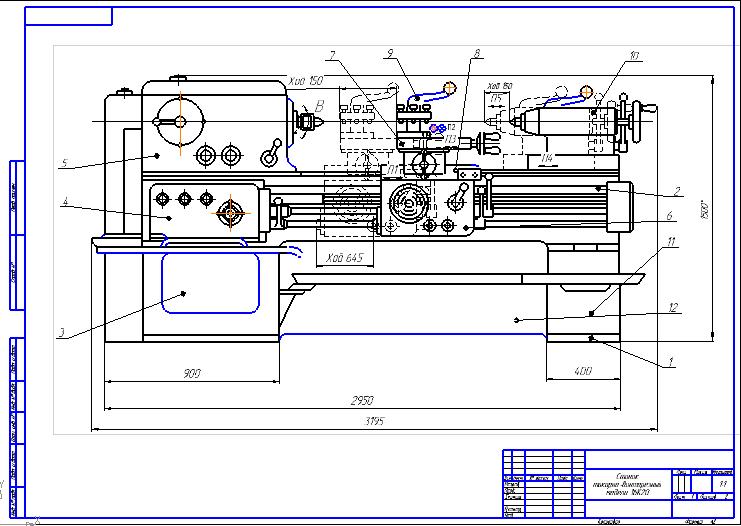Click the 'Ход 150' travel label

pos(305,80)
